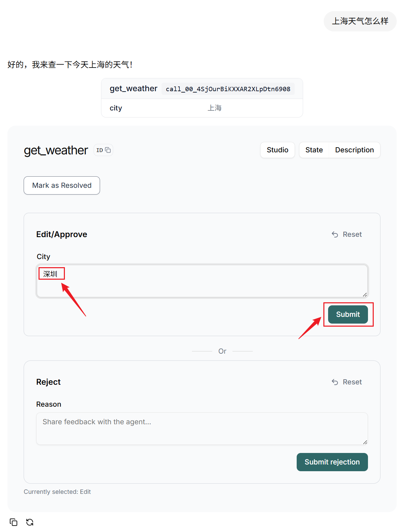Click the regenerate refresh icon
The height and width of the screenshot is (532, 419).
point(30,522)
